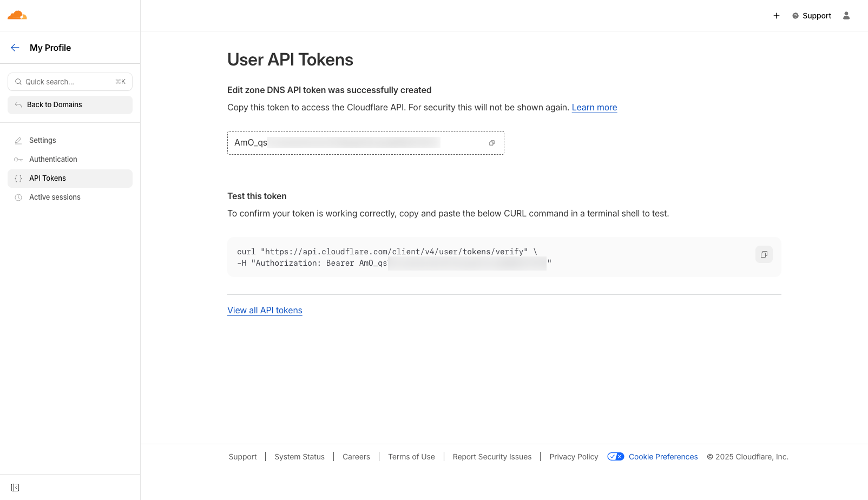The image size is (868, 500).
Task: Copy the API token to clipboard
Action: tap(492, 143)
